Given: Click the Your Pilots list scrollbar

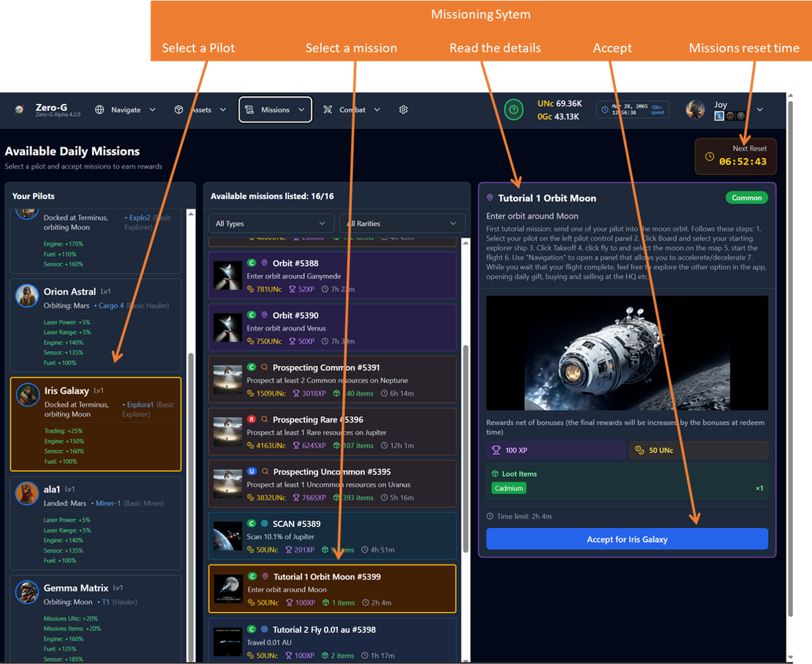Looking at the screenshot, I should pyautogui.click(x=191, y=506).
